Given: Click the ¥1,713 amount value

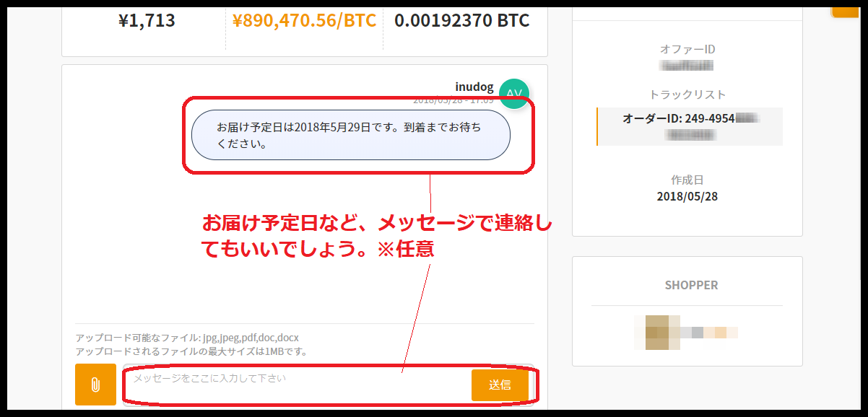Looking at the screenshot, I should 147,20.
